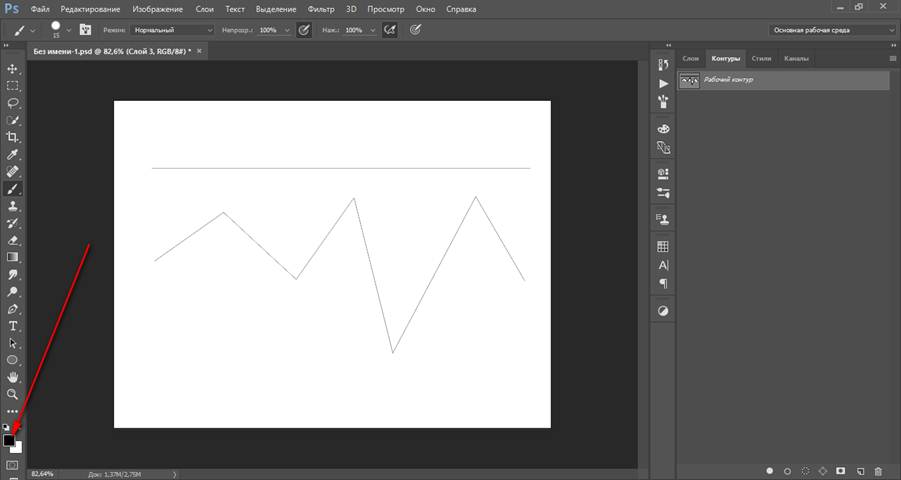Select the Crop tool
The width and height of the screenshot is (901, 480).
click(x=12, y=137)
